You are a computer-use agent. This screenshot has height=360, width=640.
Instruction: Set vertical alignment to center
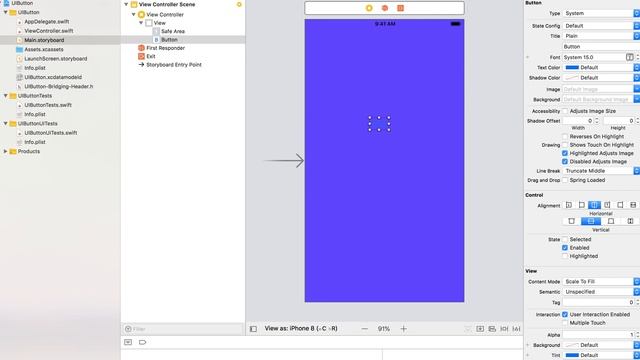[x=591, y=221]
